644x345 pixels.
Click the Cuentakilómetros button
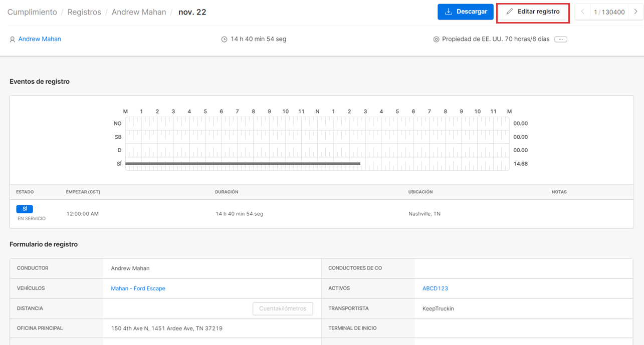(283, 308)
